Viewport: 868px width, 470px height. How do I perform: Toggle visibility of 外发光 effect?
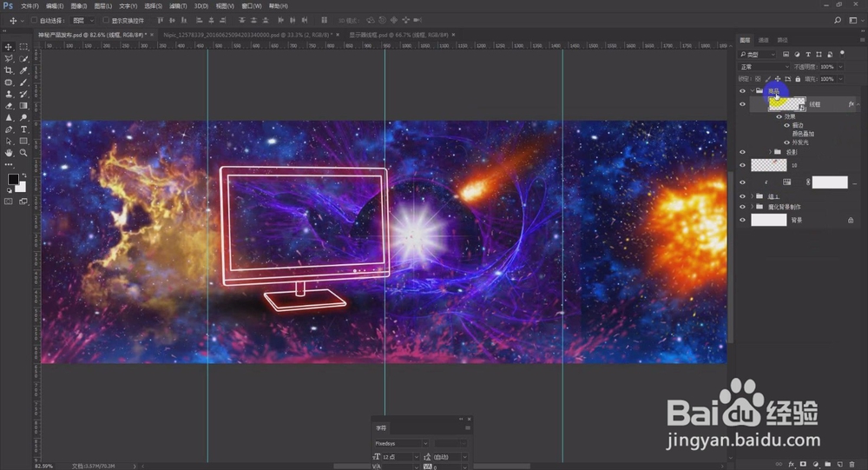pyautogui.click(x=786, y=142)
